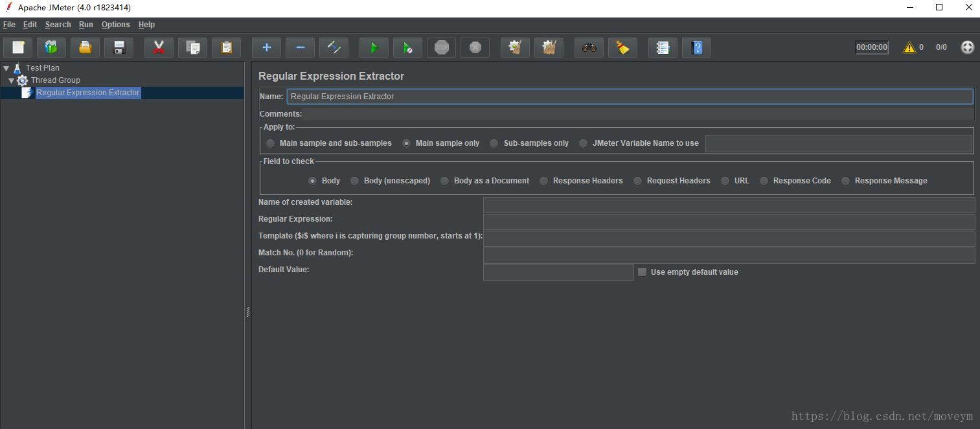Collapse the Thread Group tree node
980x429 pixels.
coord(11,80)
